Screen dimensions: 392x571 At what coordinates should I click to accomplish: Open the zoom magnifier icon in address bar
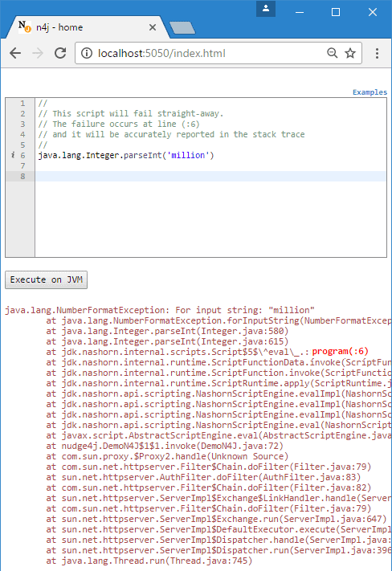click(x=332, y=53)
